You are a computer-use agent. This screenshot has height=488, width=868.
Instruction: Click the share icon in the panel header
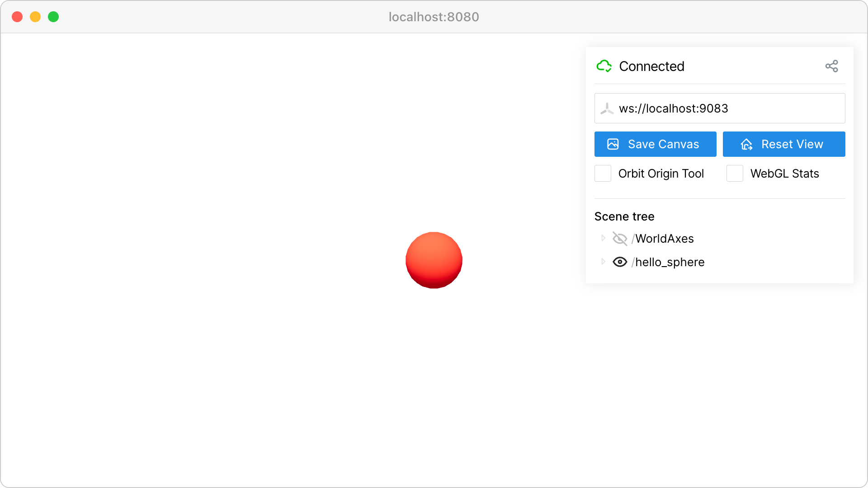[831, 66]
